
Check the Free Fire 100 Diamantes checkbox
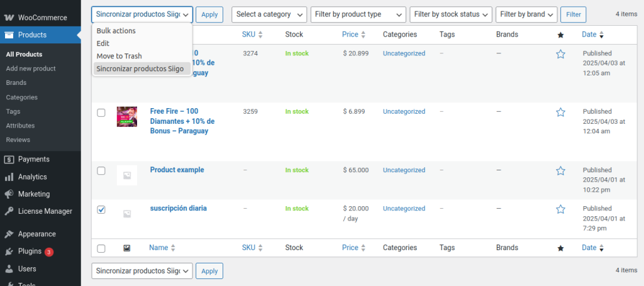click(x=101, y=113)
